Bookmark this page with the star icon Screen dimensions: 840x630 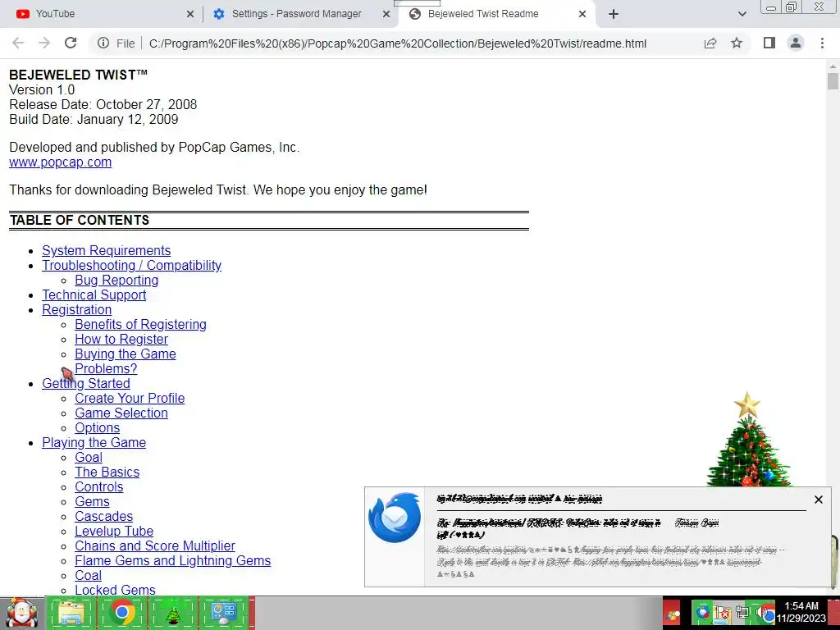coord(737,43)
